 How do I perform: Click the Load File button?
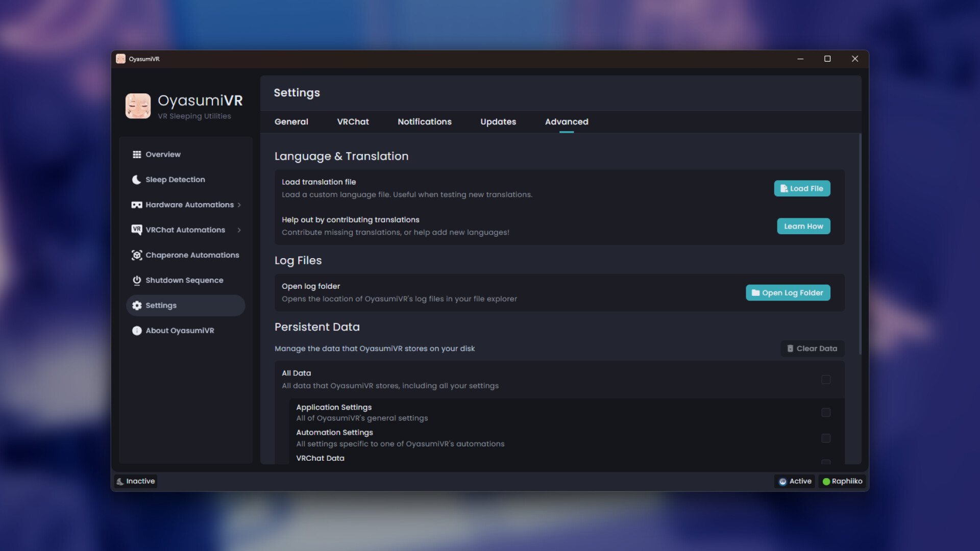pyautogui.click(x=801, y=188)
